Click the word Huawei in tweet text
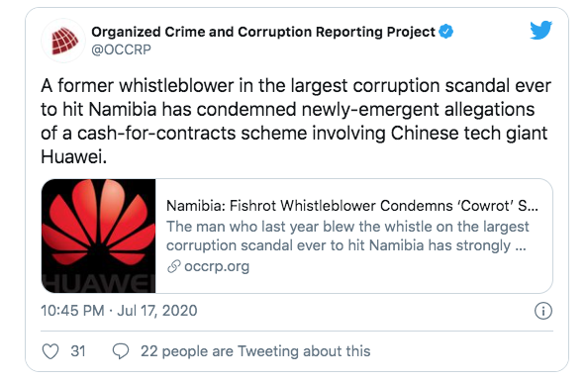 (x=71, y=157)
